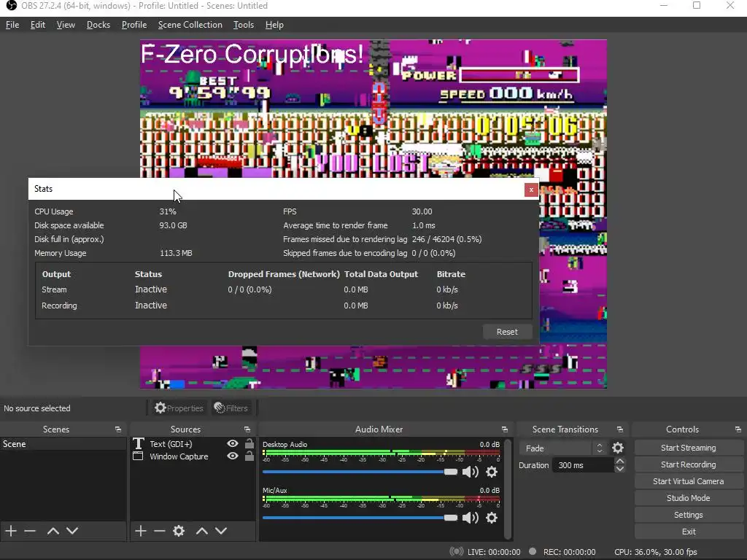Click Start Virtual Camera

(x=689, y=481)
